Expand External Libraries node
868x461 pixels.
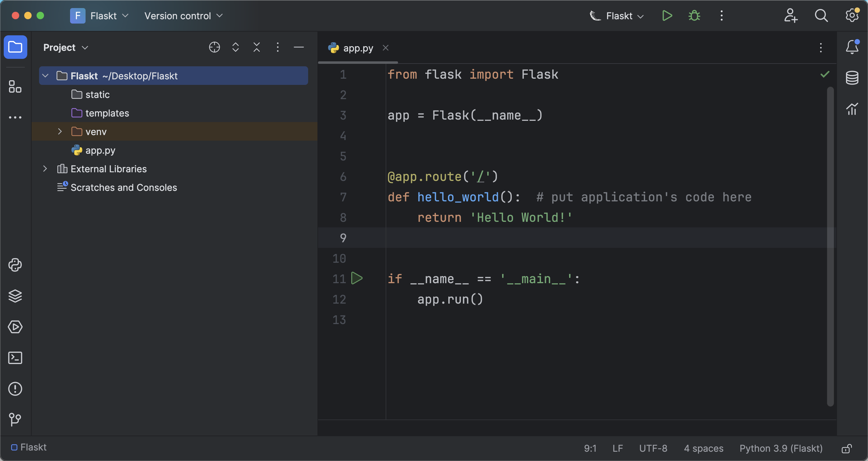click(x=45, y=168)
